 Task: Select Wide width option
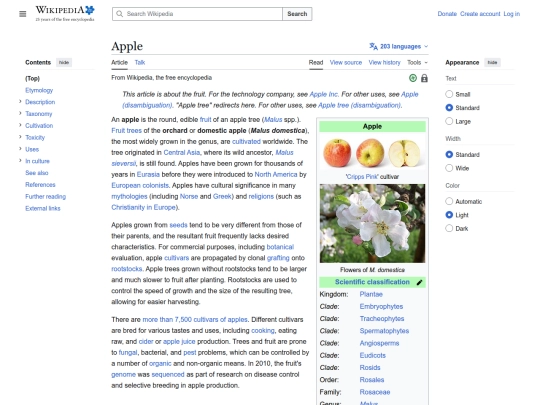449,168
